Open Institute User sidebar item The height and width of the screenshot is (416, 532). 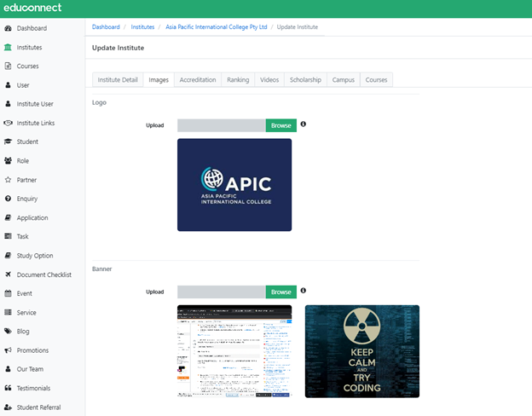pos(35,104)
